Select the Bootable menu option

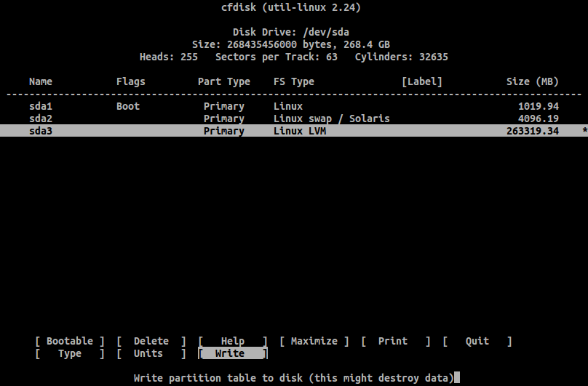click(70, 341)
